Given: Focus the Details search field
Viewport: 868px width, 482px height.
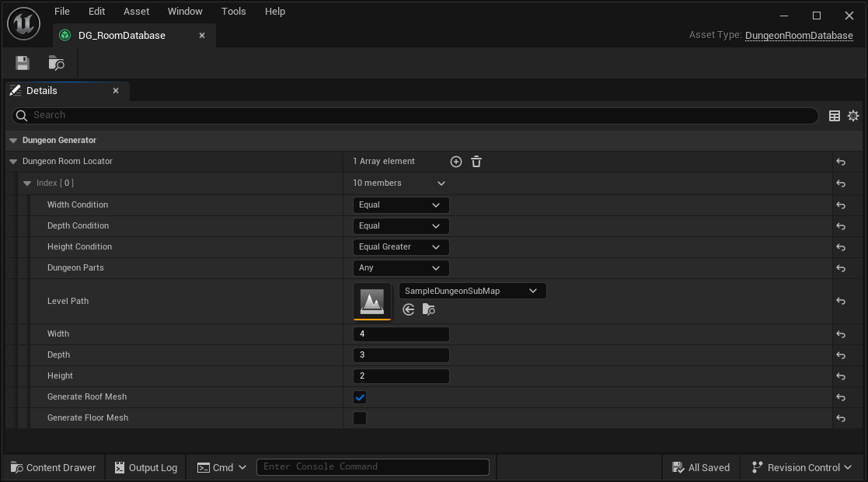Looking at the screenshot, I should [415, 115].
